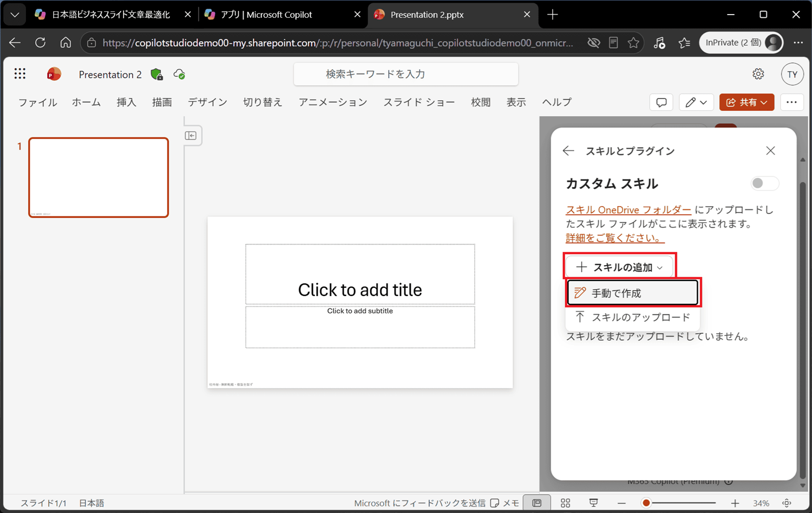
Task: Choose 手動で作成 menu item
Action: point(632,293)
